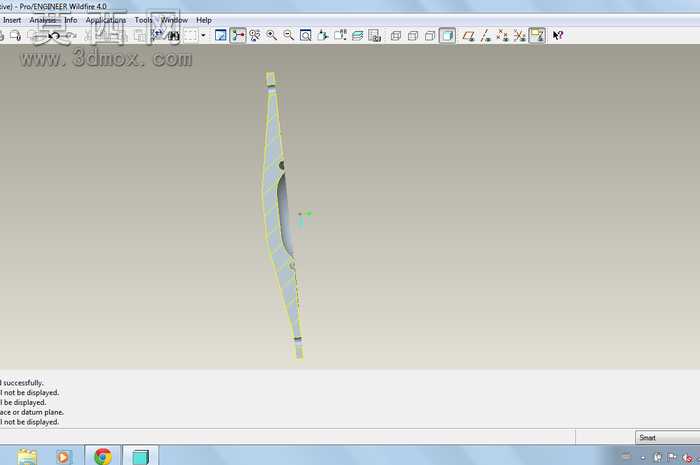This screenshot has width=700, height=465.
Task: Switch to Hidden Line display
Action: [413, 36]
